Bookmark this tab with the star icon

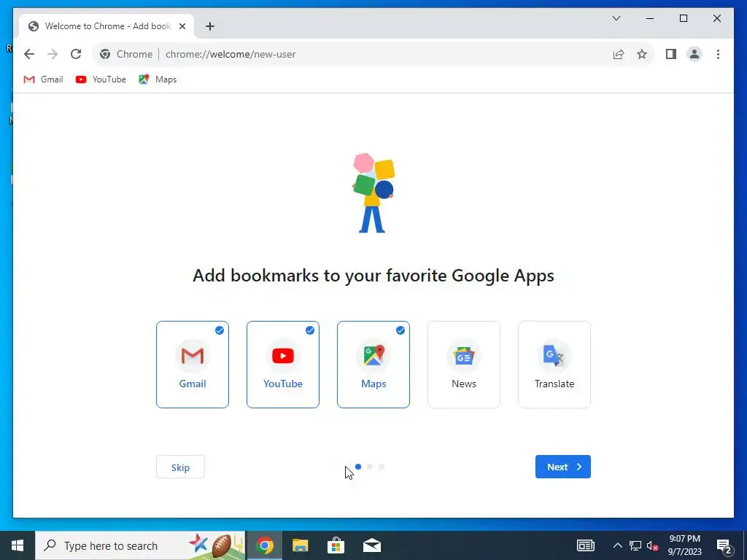point(642,54)
